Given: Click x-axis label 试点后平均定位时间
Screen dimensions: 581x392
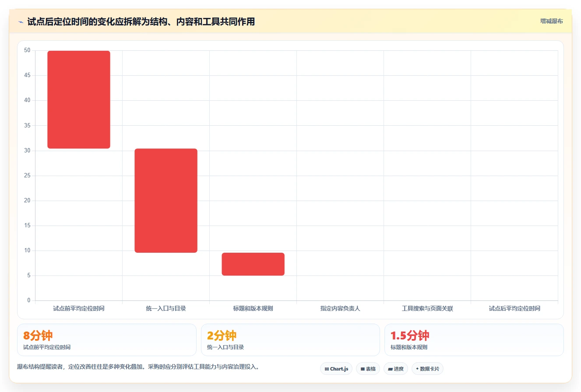Looking at the screenshot, I should (514, 308).
